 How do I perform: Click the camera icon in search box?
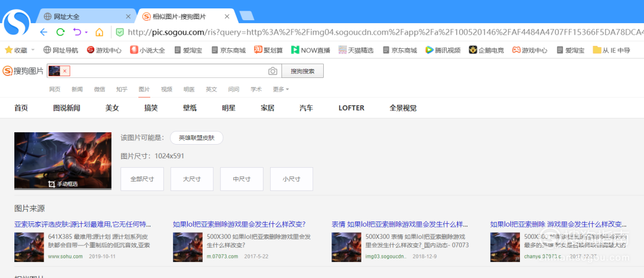[x=273, y=71]
